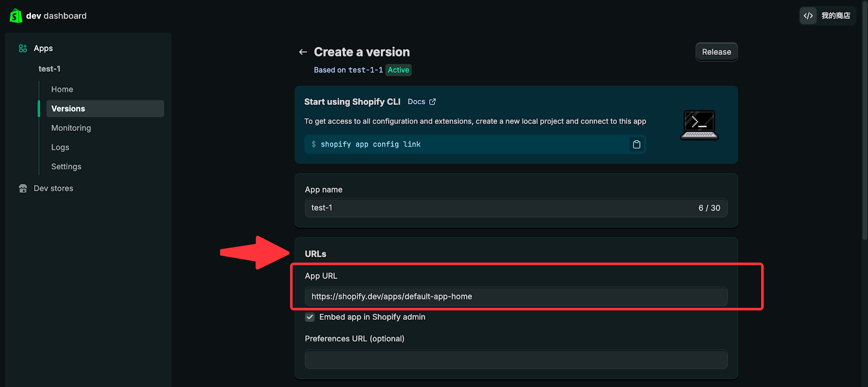This screenshot has height=387, width=868.
Task: Click the code brackets icon near store name
Action: (x=808, y=16)
